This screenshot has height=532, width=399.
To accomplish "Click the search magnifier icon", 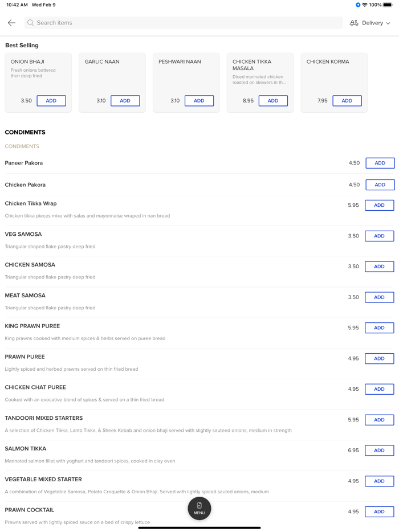I will tap(31, 23).
